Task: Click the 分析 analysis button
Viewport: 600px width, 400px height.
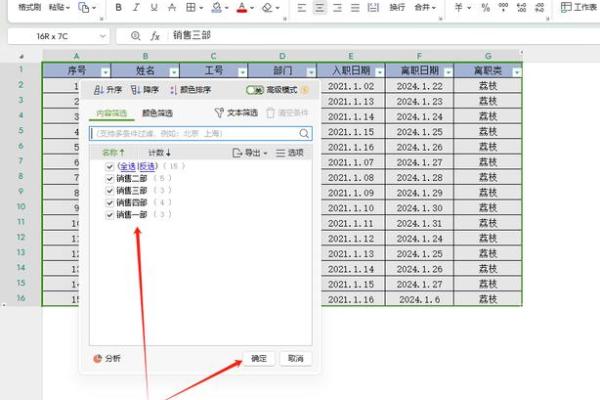Action: 107,358
